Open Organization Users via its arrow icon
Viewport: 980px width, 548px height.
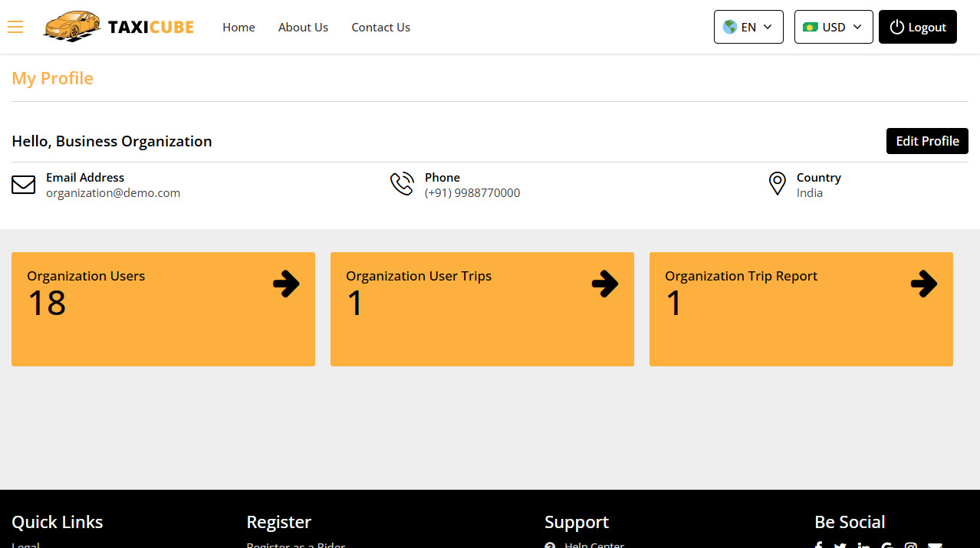tap(285, 284)
